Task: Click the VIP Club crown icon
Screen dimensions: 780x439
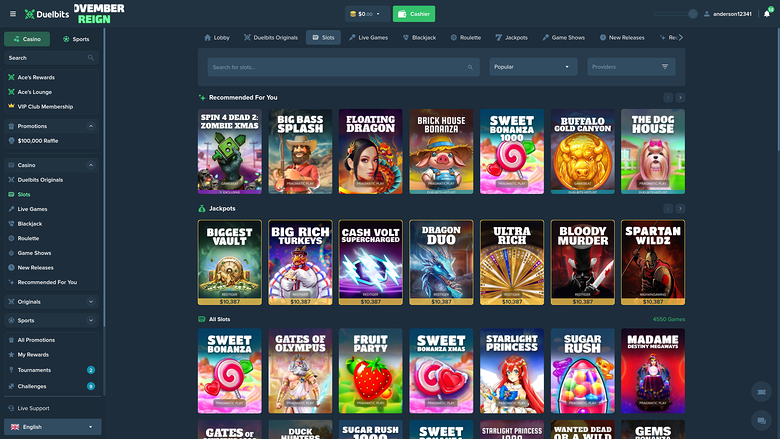Action: [x=11, y=106]
